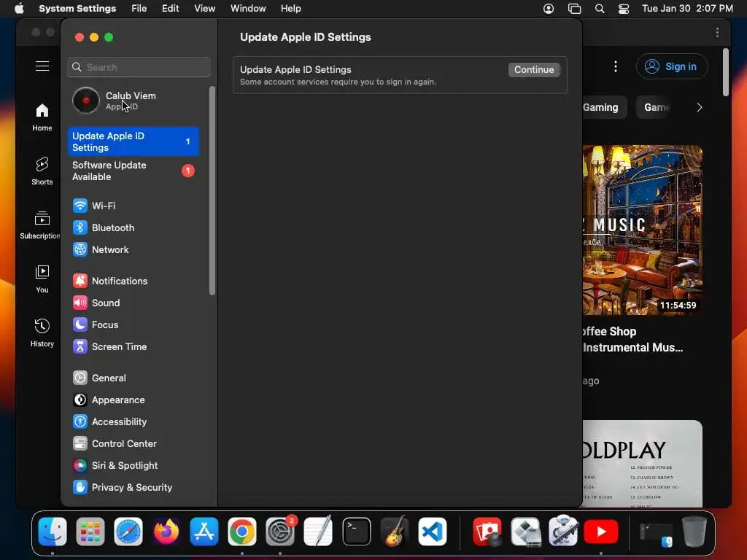The height and width of the screenshot is (560, 747).
Task: Launch Google Chrome from the Dock
Action: 242,532
